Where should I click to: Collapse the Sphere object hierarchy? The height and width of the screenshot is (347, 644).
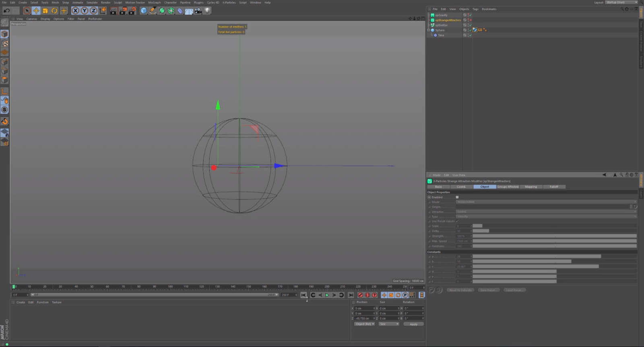coord(429,30)
